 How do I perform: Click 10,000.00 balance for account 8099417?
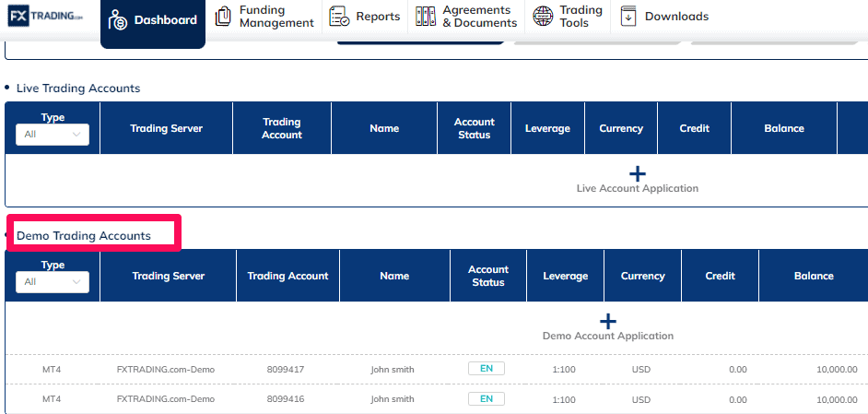coord(837,369)
